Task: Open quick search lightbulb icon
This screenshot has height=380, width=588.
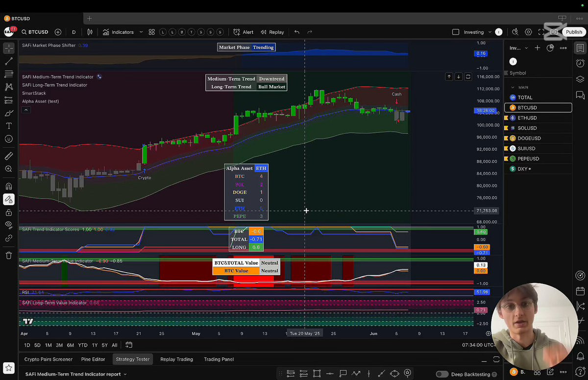Action: click(x=515, y=32)
